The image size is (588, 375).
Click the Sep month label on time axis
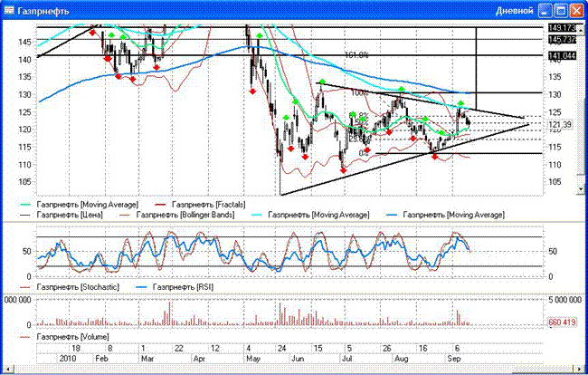454,359
